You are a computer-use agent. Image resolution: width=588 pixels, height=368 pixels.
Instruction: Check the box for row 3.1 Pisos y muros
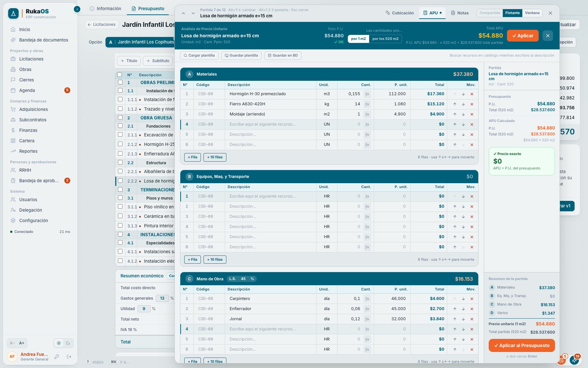pyautogui.click(x=120, y=198)
